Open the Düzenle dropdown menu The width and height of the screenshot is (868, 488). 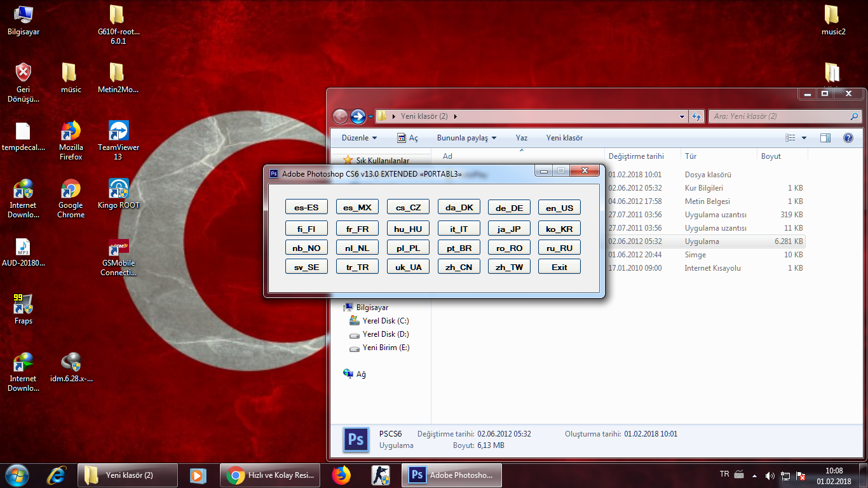[x=359, y=138]
